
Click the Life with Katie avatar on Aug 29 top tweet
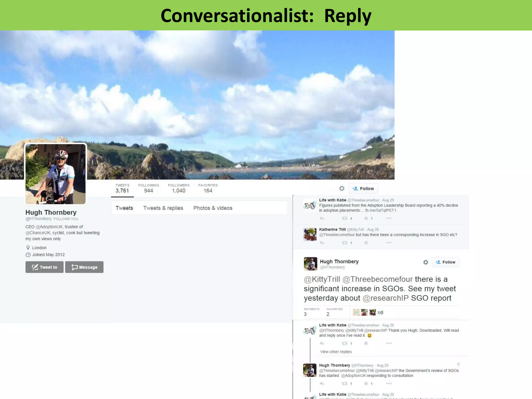[x=310, y=205]
